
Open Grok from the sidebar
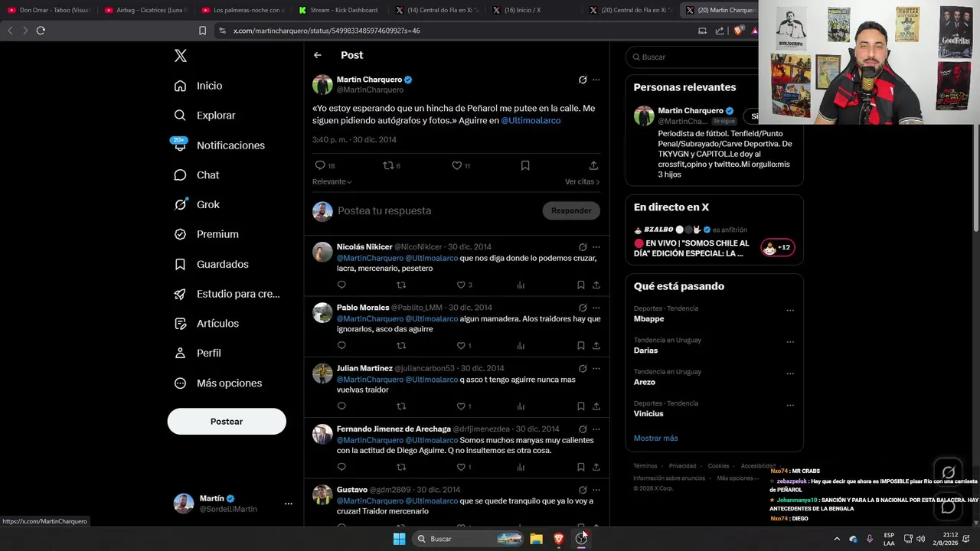pos(197,205)
